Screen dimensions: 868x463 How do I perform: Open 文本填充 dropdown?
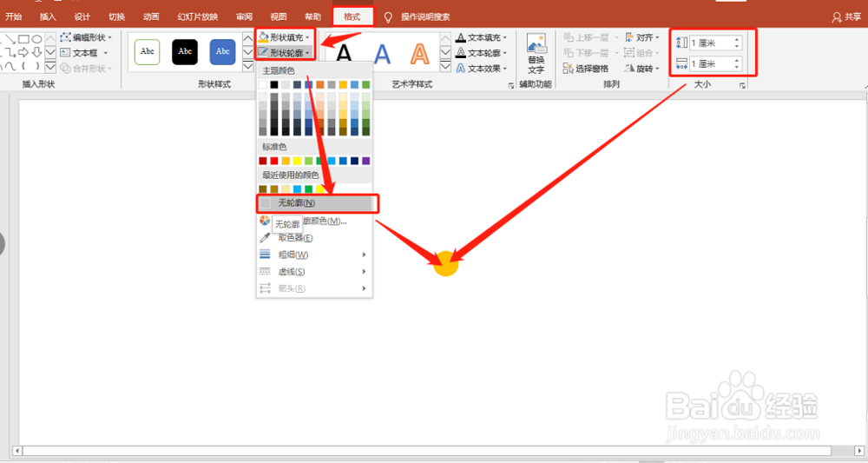(x=481, y=37)
